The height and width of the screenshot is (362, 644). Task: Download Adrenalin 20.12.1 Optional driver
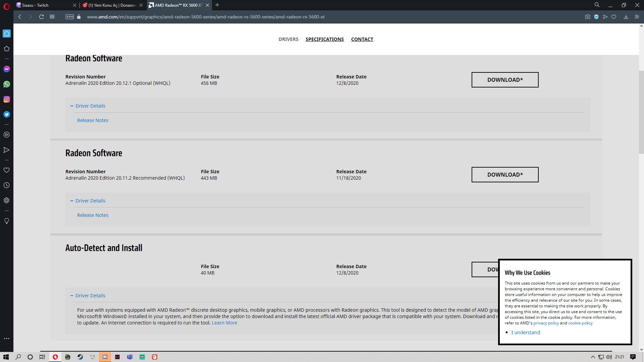point(505,80)
